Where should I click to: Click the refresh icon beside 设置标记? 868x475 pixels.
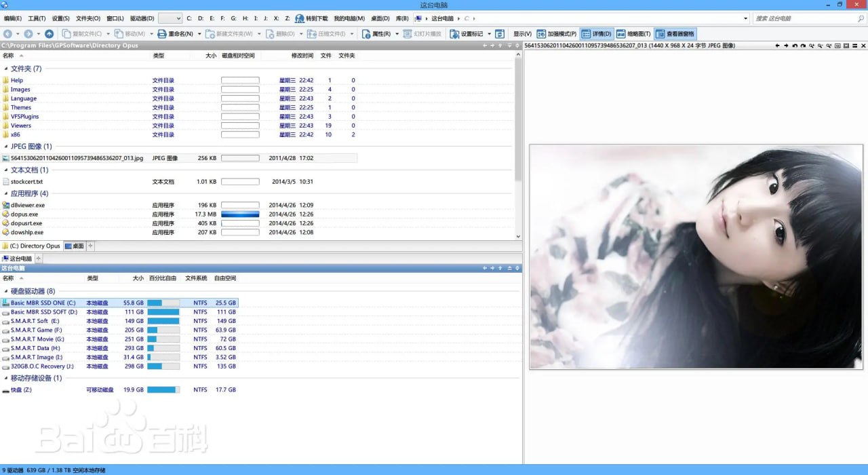[x=500, y=34]
